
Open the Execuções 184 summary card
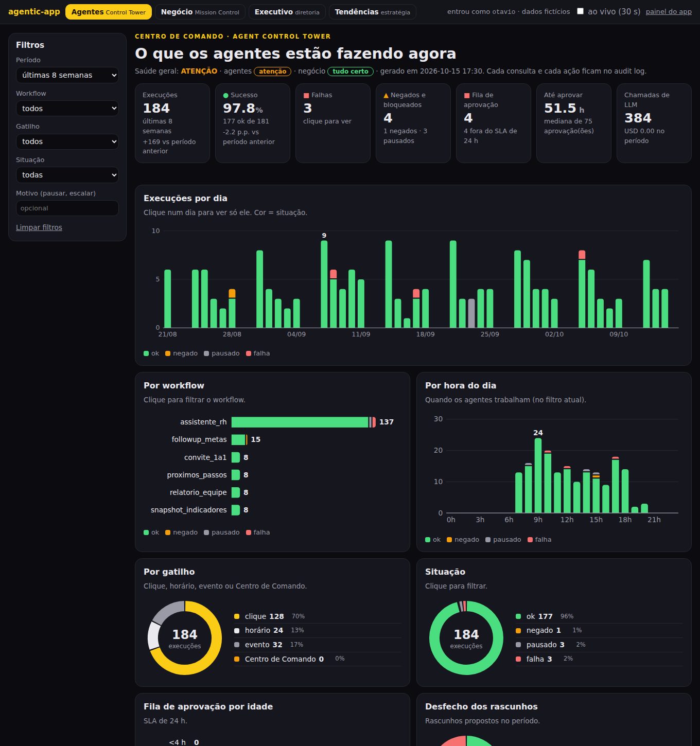tap(172, 123)
